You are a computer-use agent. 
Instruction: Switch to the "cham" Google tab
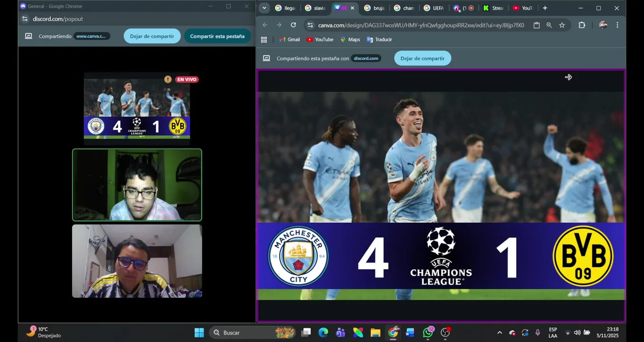pyautogui.click(x=404, y=8)
